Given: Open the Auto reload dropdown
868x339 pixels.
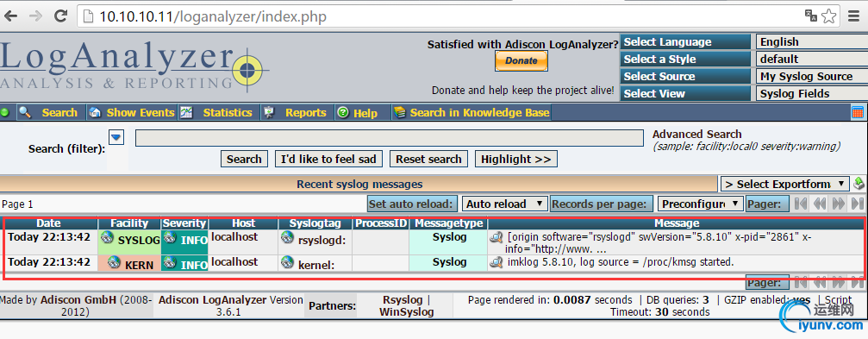Looking at the screenshot, I should coord(504,204).
